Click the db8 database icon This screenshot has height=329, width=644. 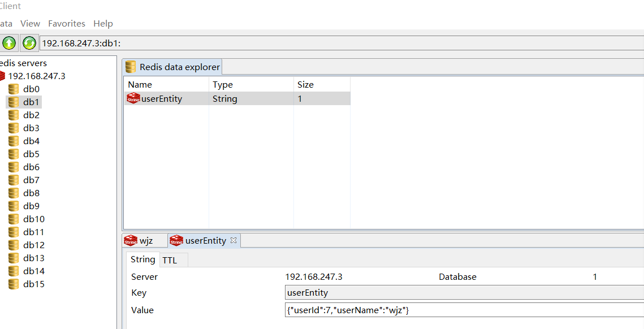tap(14, 193)
